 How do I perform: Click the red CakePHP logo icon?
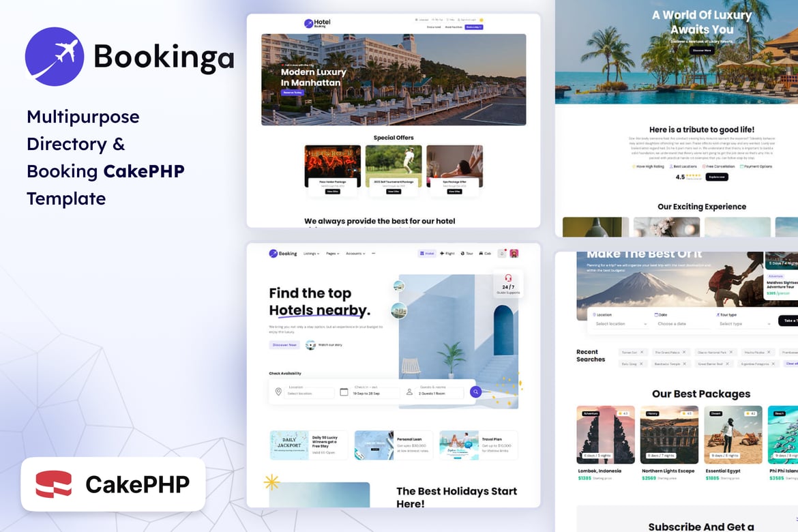53,484
